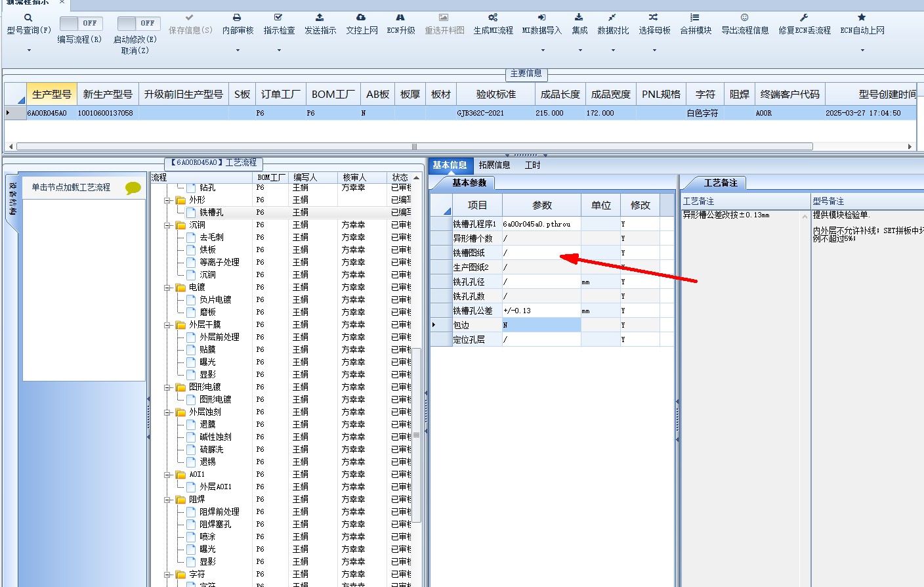
Task: Click model row 6A00R045A0
Action: click(459, 113)
